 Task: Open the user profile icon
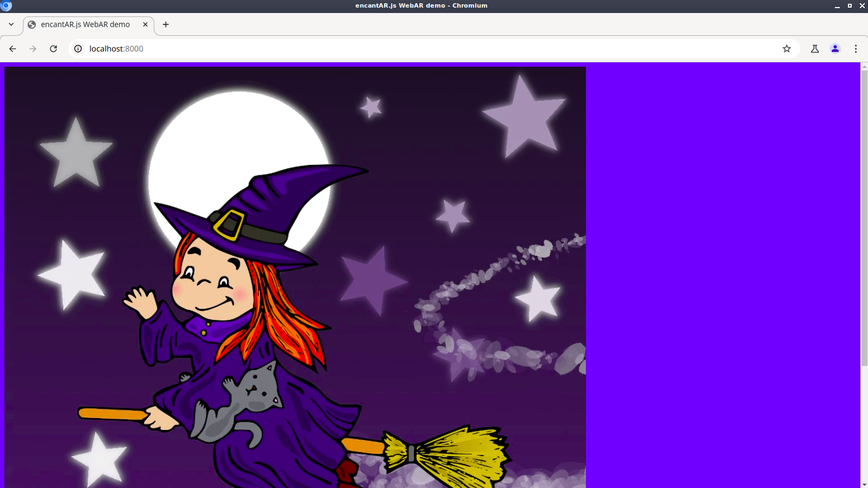[x=835, y=49]
